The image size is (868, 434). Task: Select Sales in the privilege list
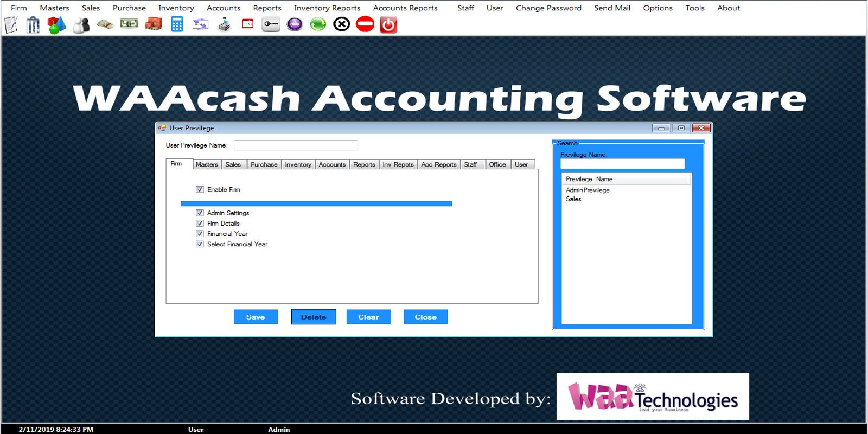(573, 199)
